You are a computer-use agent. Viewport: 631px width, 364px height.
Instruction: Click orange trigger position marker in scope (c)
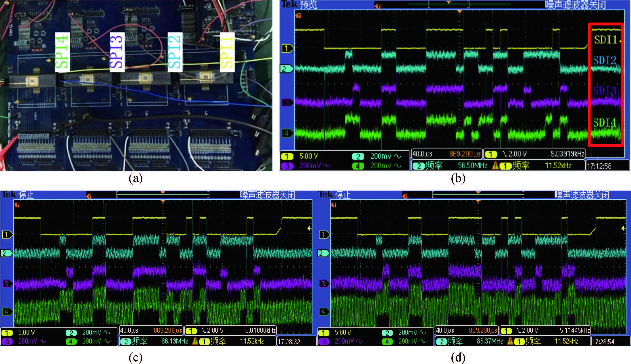click(x=163, y=201)
